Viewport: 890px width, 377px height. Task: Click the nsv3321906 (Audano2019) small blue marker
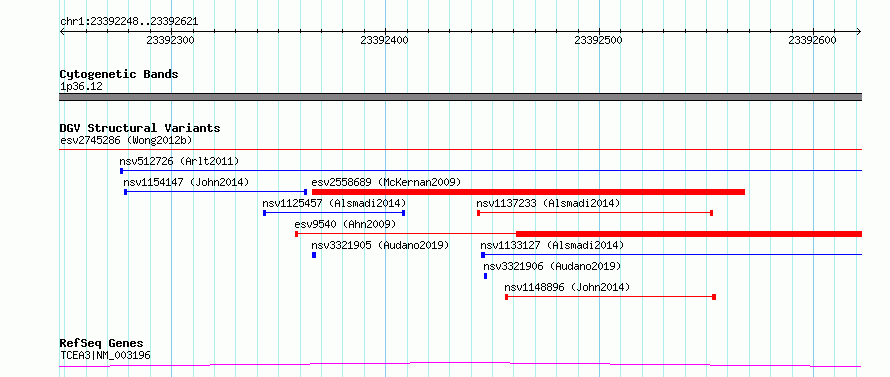(x=485, y=276)
